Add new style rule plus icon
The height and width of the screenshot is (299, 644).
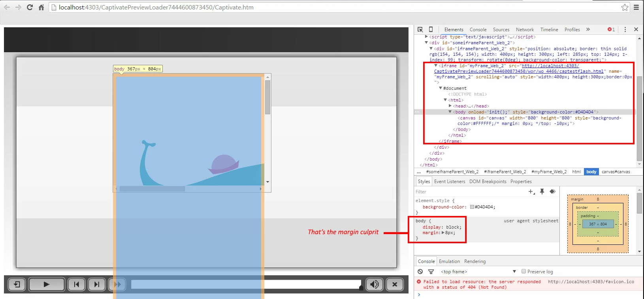click(531, 192)
